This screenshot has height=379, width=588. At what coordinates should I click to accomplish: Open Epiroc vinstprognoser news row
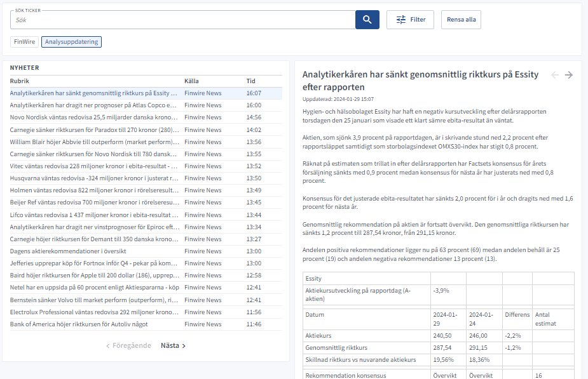pyautogui.click(x=146, y=227)
